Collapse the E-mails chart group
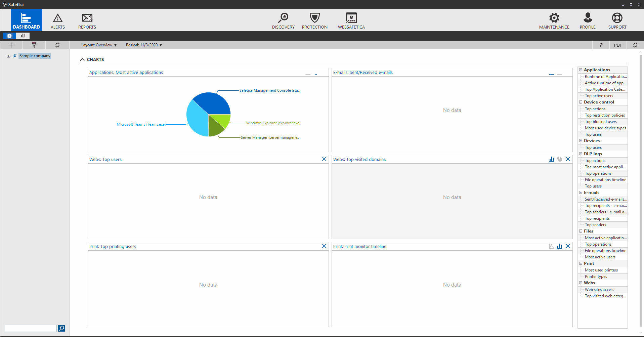Screen dimensions: 644x337 pos(581,193)
